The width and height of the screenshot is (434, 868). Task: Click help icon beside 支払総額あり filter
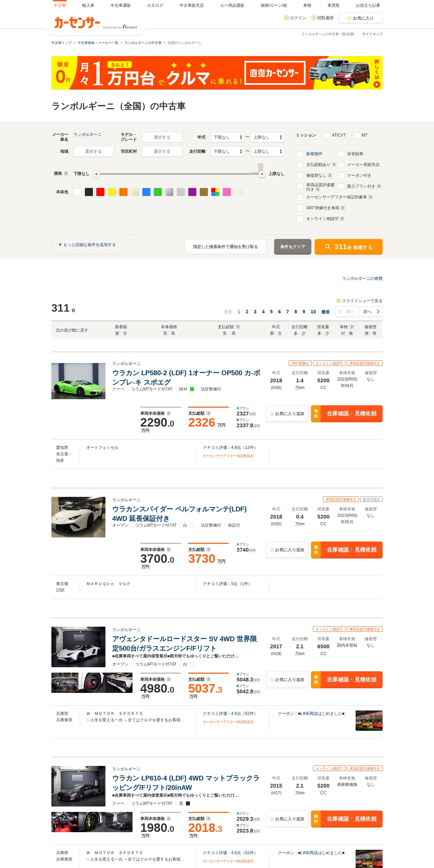(x=334, y=165)
